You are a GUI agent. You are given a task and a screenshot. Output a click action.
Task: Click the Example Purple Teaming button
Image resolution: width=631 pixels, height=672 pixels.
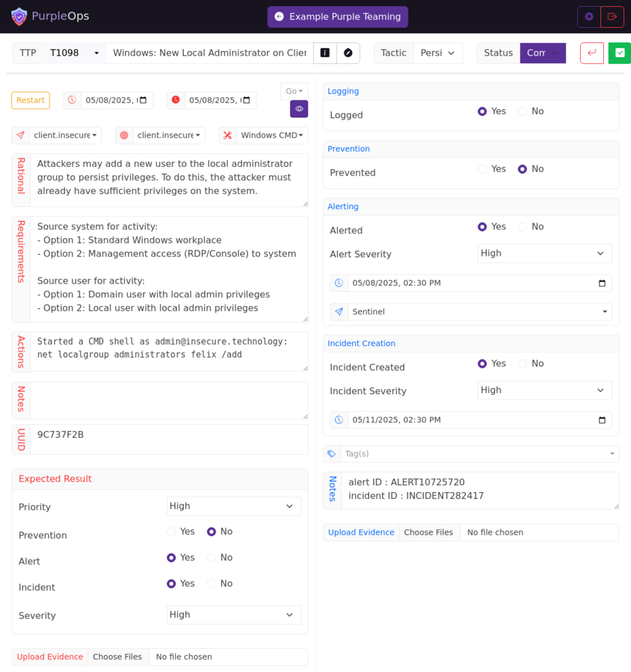pos(338,17)
